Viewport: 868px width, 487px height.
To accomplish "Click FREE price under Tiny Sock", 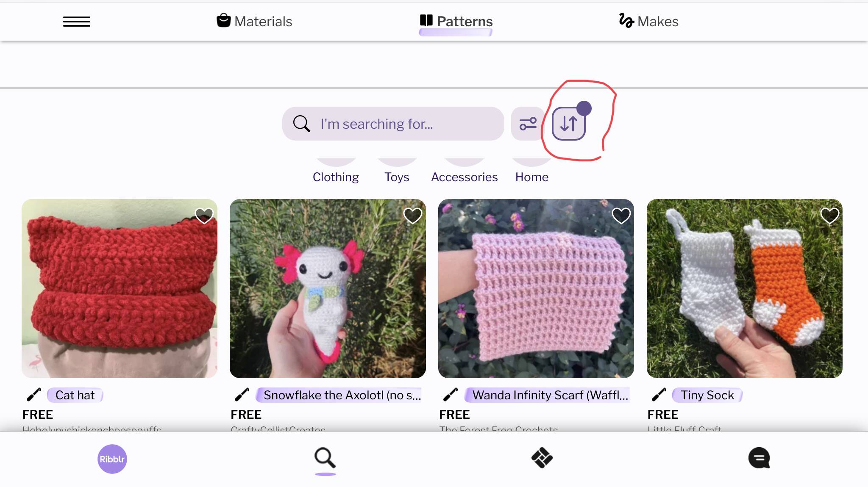I will tap(663, 415).
